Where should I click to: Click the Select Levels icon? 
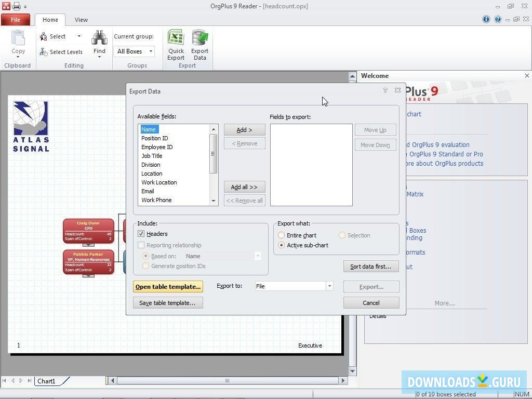pyautogui.click(x=43, y=51)
